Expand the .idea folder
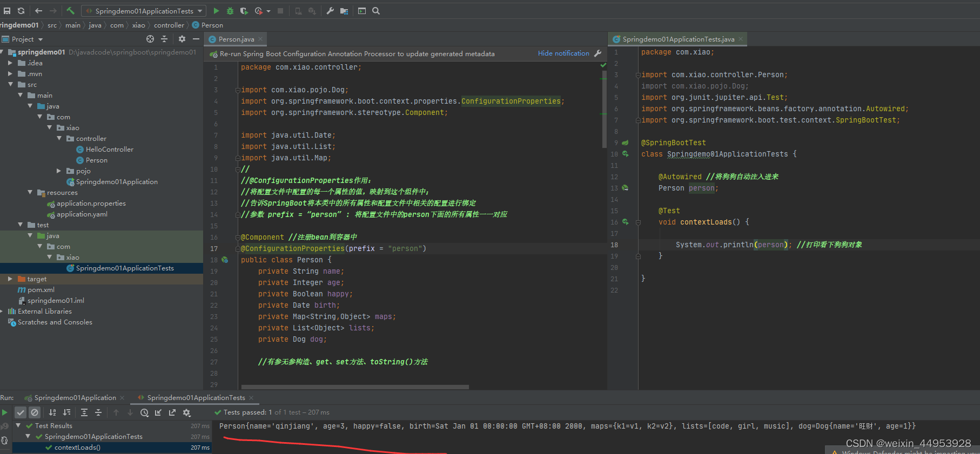980x454 pixels. coord(10,63)
